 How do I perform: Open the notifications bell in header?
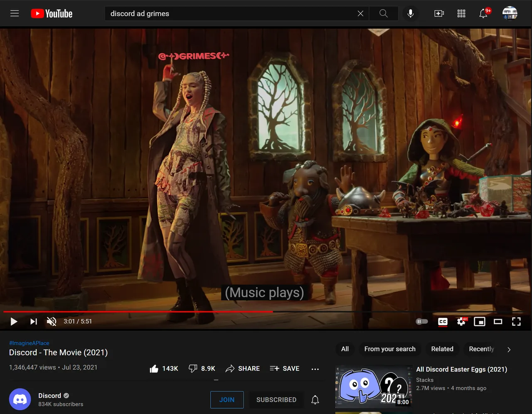[484, 13]
